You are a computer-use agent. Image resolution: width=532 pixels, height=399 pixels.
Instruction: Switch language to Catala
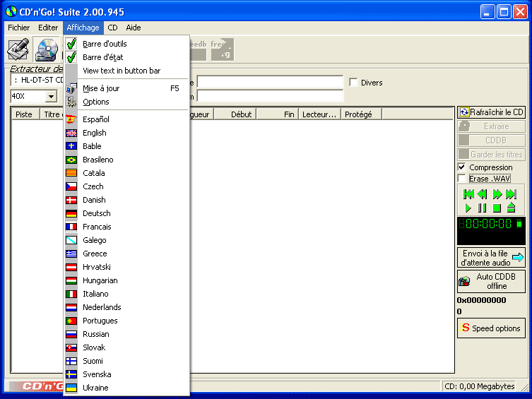tap(126, 173)
